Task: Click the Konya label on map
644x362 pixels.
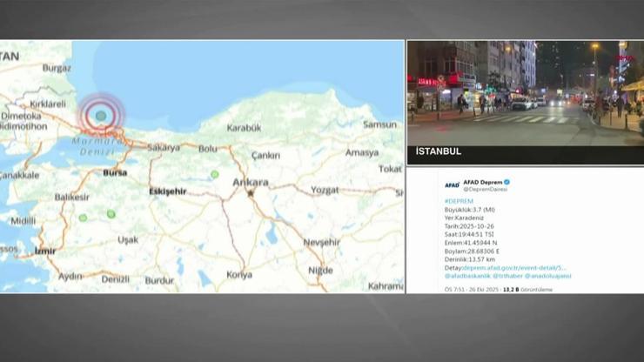Action: [x=239, y=275]
